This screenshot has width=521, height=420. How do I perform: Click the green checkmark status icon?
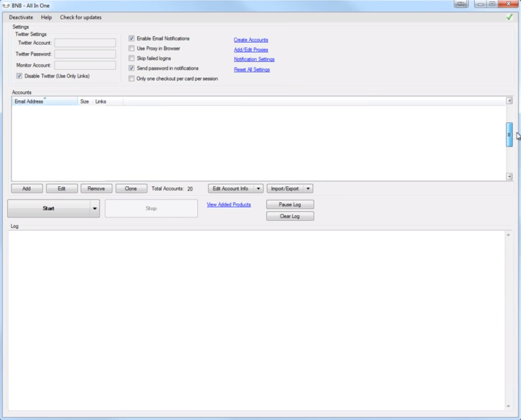[x=510, y=17]
